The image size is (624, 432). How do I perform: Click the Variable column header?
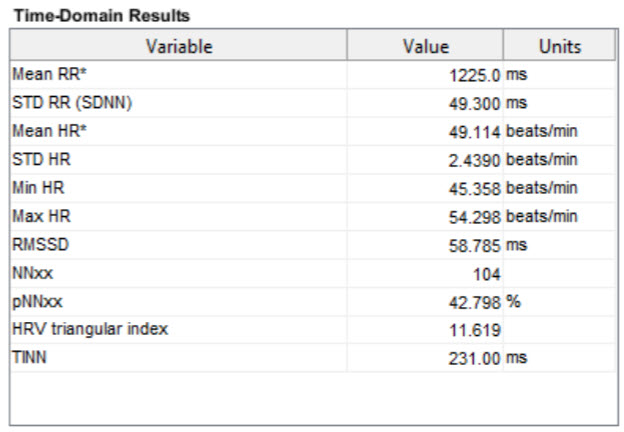(x=179, y=46)
